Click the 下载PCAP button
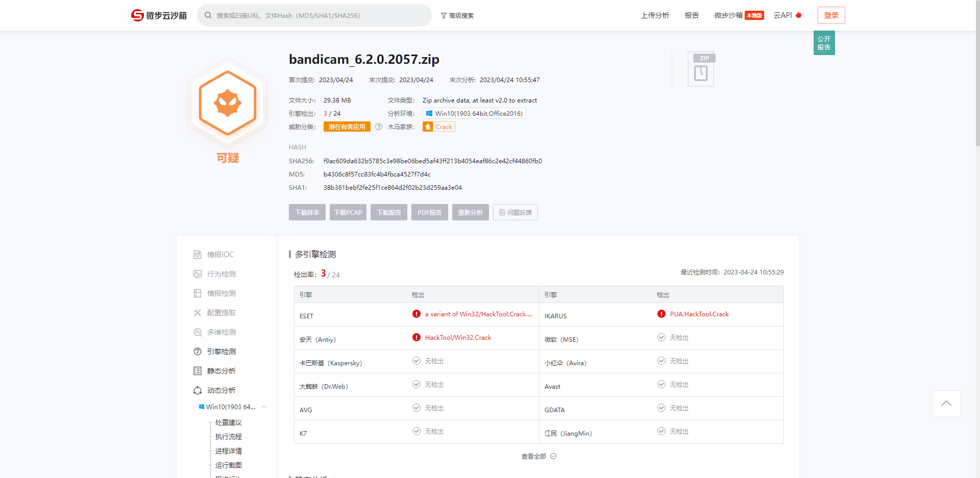Image resolution: width=980 pixels, height=478 pixels. point(348,212)
